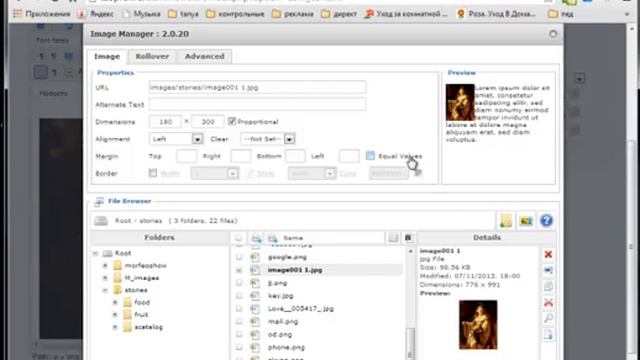
Task: Close the Image Manager dialog
Action: pyautogui.click(x=553, y=34)
